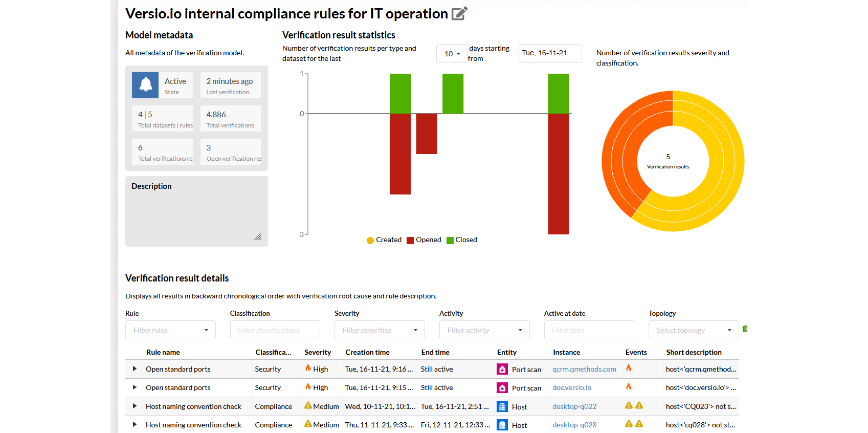Open the Select topology dropdown
This screenshot has width=868, height=433.
click(694, 330)
